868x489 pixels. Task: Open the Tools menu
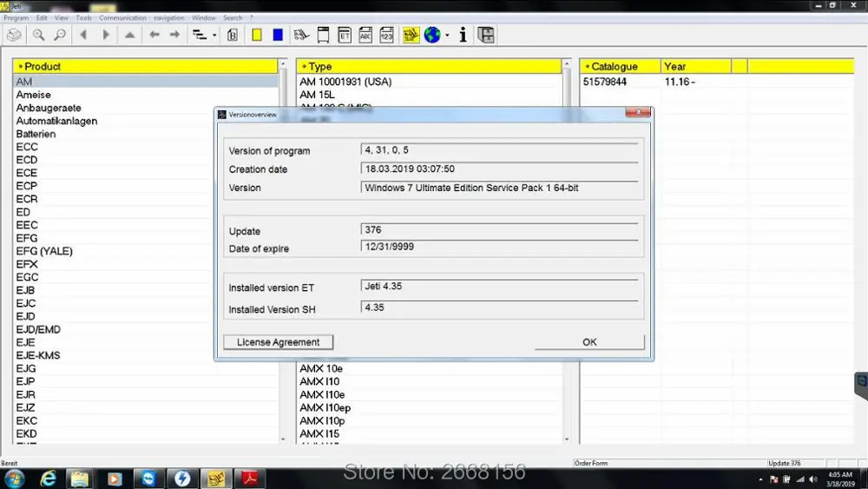[84, 17]
